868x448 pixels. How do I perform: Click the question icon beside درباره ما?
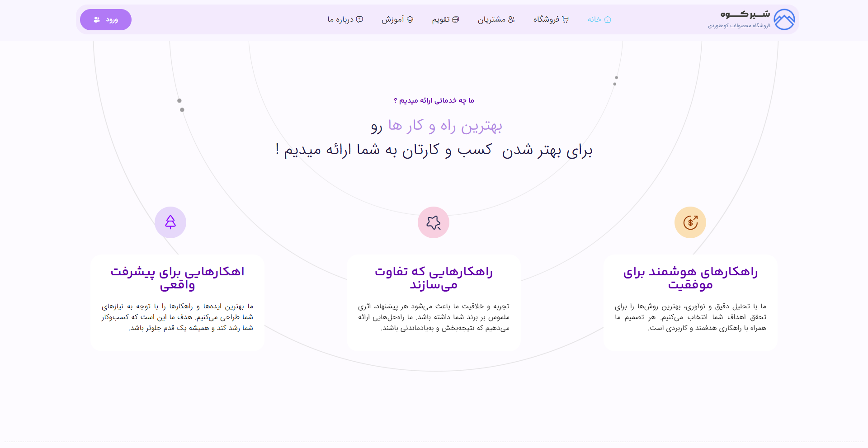[359, 19]
